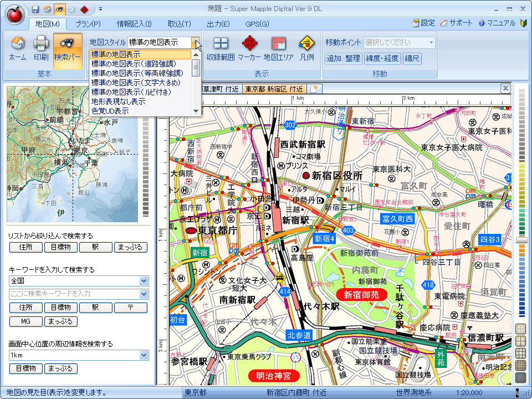This screenshot has height=399, width=532.
Task: Click まっぷる button under list search
Action: click(x=131, y=247)
